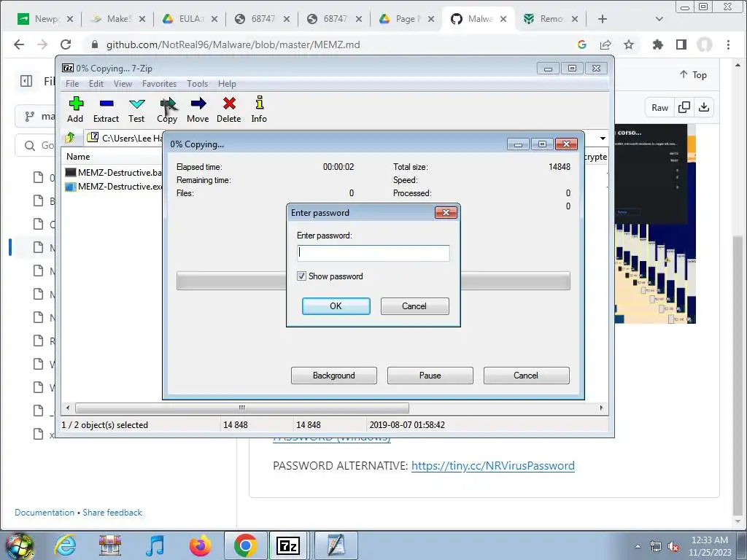747x560 pixels.
Task: Open the Windows Start menu
Action: (19, 545)
